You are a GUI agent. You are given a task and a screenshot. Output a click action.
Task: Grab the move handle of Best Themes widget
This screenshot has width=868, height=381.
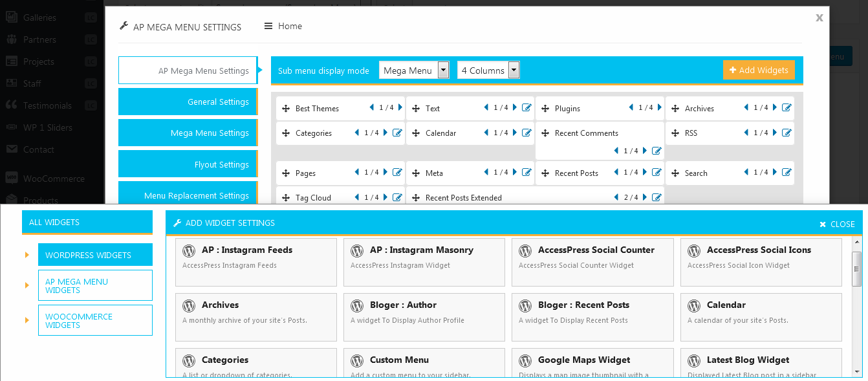point(286,109)
